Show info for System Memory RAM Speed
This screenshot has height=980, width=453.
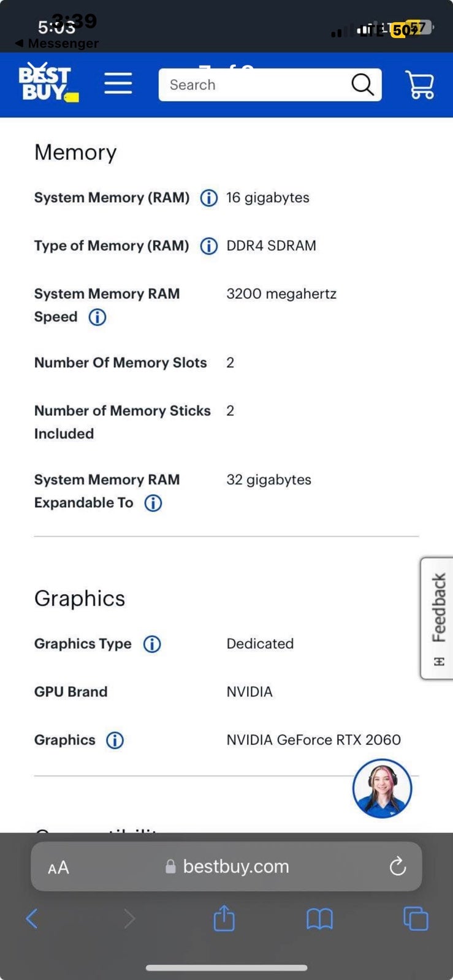pos(97,317)
